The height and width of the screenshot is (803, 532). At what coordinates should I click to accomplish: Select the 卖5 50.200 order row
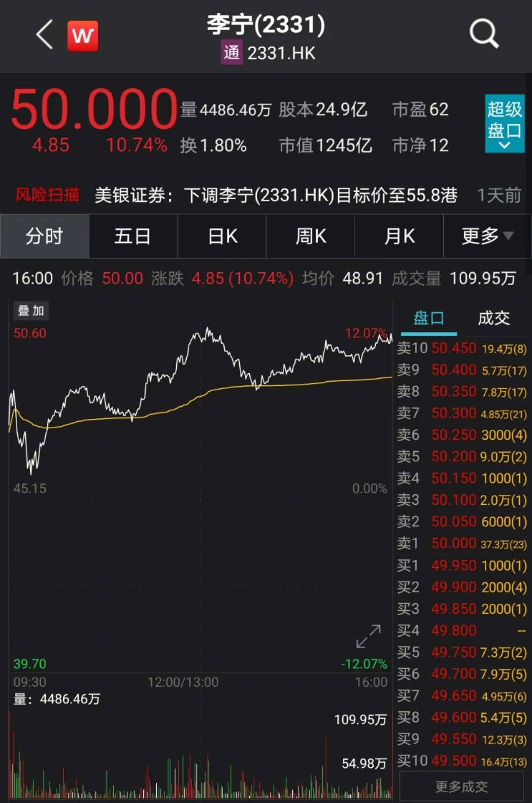(462, 456)
